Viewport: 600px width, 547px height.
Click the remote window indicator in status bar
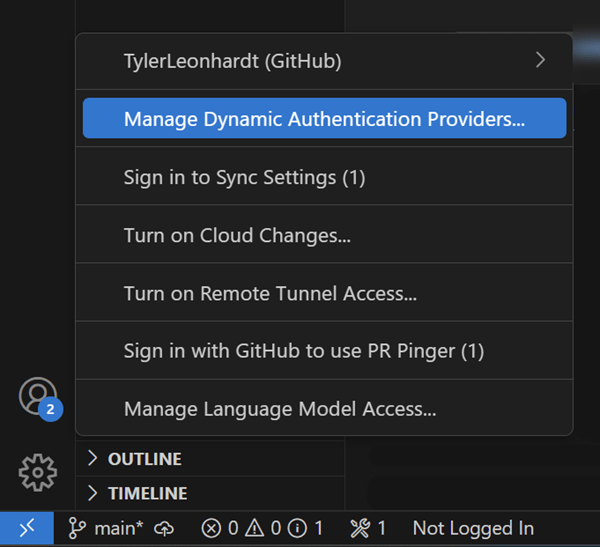click(27, 528)
